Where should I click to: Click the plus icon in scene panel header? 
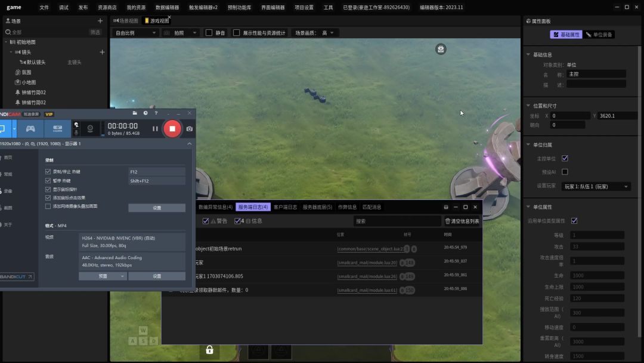point(100,21)
